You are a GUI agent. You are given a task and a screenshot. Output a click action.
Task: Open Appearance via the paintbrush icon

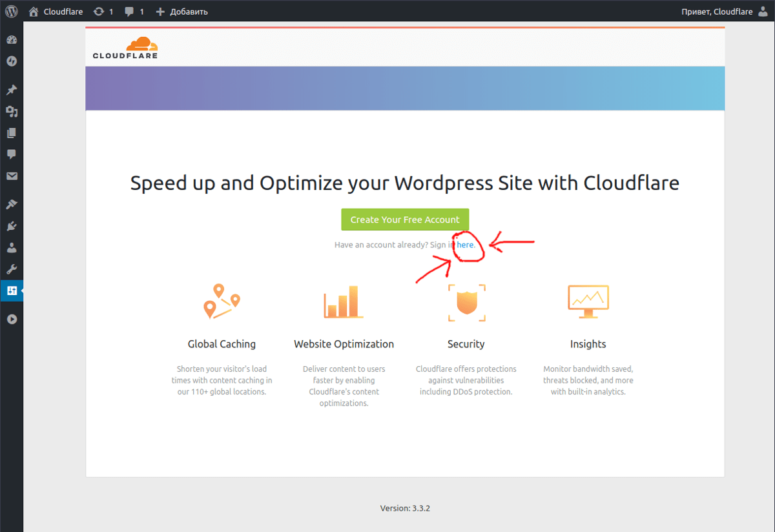(x=12, y=205)
